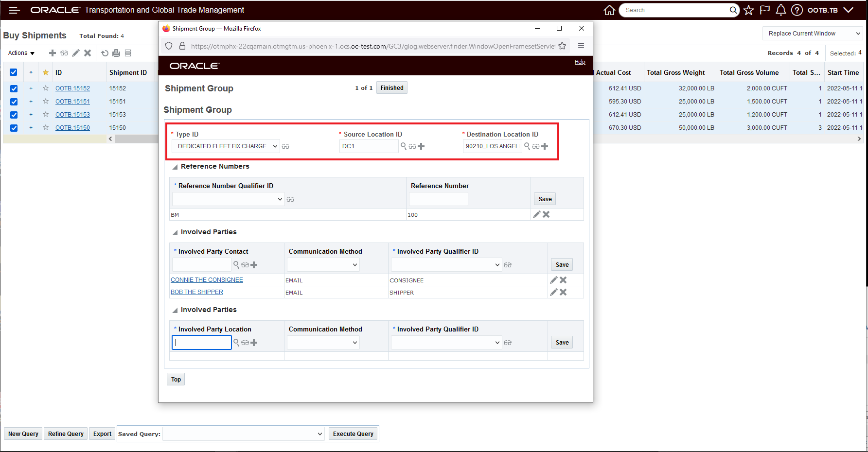Open the Actions menu
Image resolution: width=868 pixels, height=452 pixels.
point(21,53)
